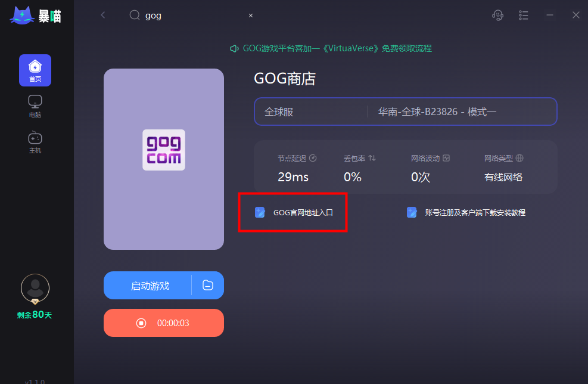This screenshot has height=384, width=588.
Task: Open the 全球服 region selector
Action: coord(311,112)
